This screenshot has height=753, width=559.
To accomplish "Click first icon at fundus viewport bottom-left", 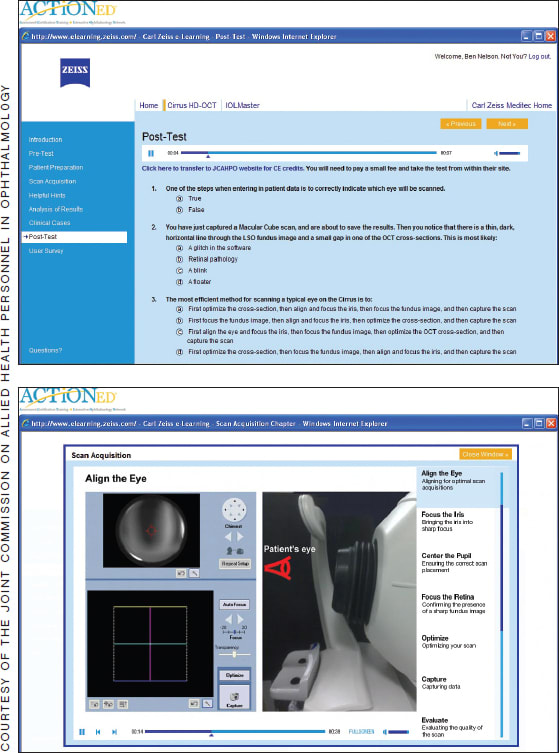I will coord(95,704).
